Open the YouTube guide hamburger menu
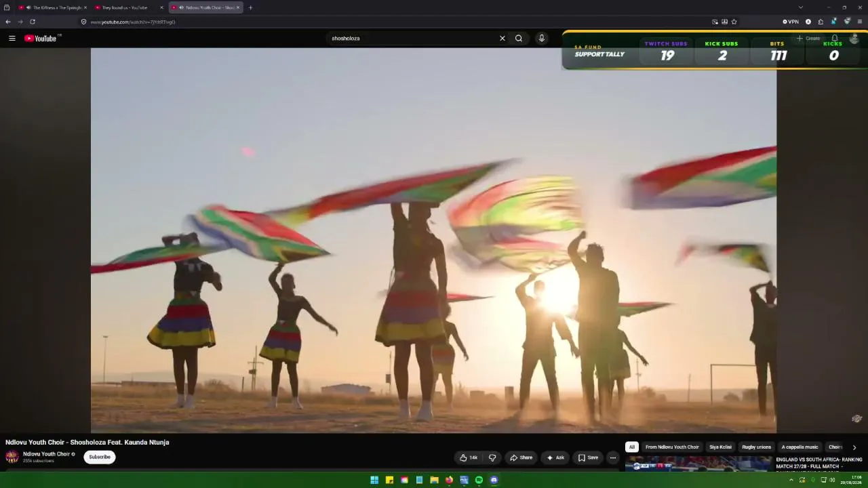This screenshot has width=868, height=488. 12,38
